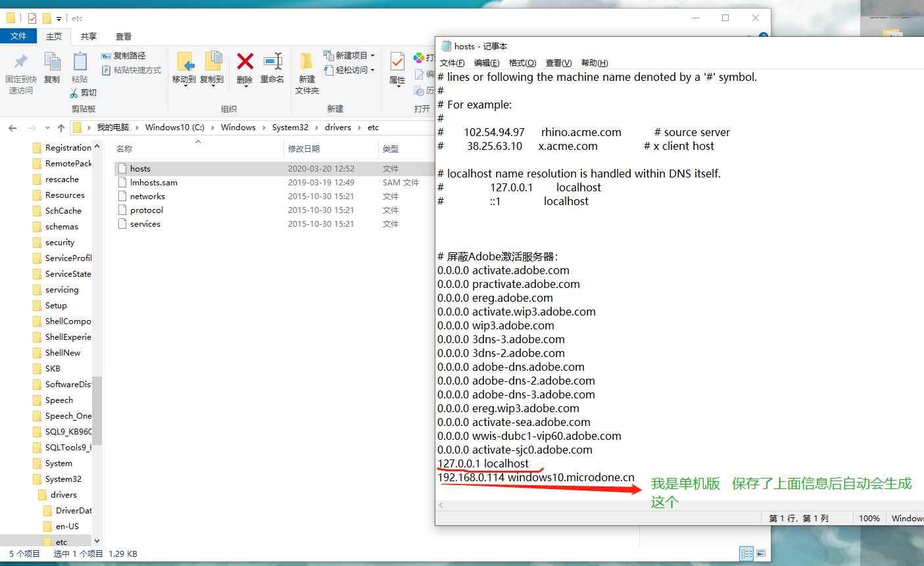Click the Pin to Quick Access icon

[21, 61]
